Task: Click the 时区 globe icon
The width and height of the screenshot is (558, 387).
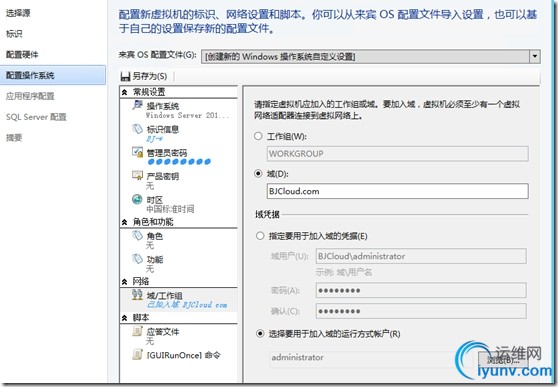Action: 137,199
